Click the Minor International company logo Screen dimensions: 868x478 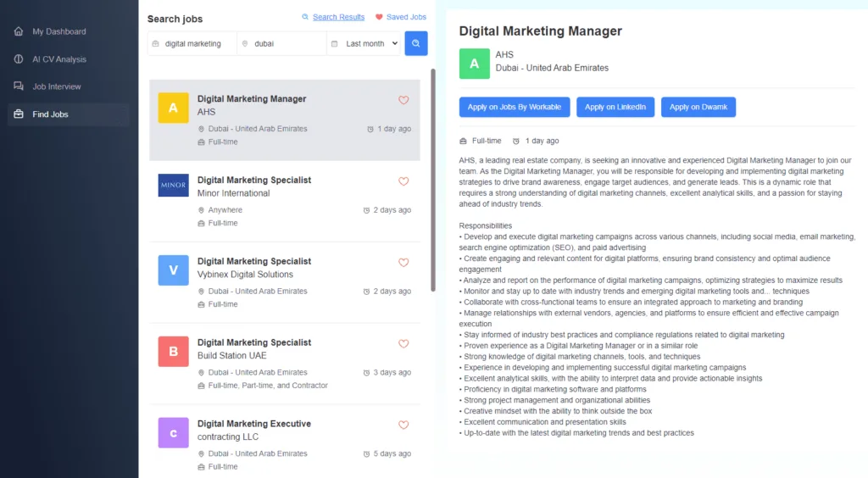[173, 186]
